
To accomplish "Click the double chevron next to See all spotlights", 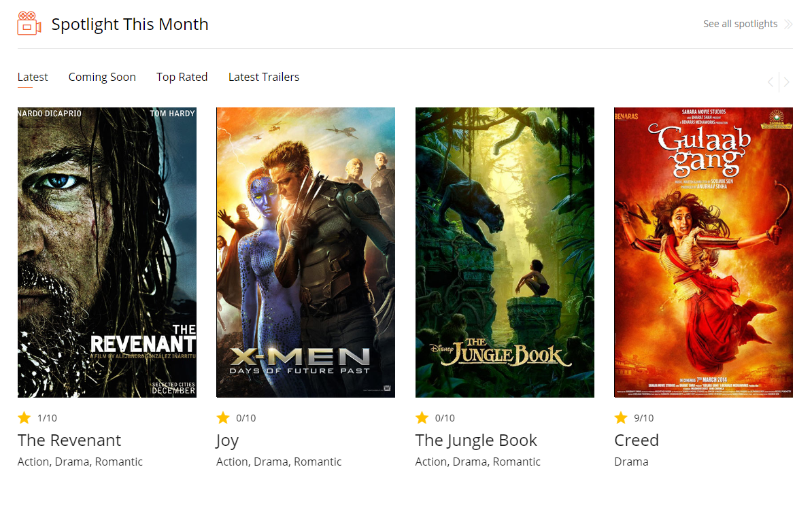I will 788,24.
